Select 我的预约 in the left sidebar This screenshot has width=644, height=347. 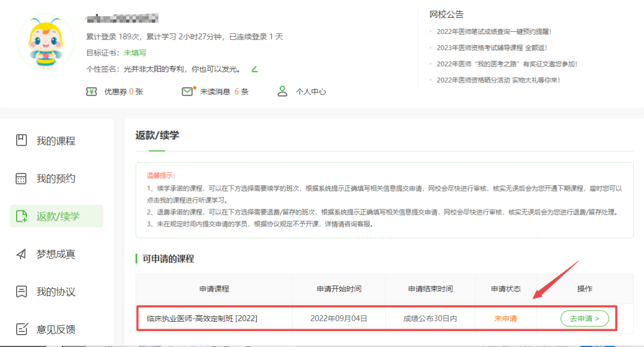coord(56,179)
